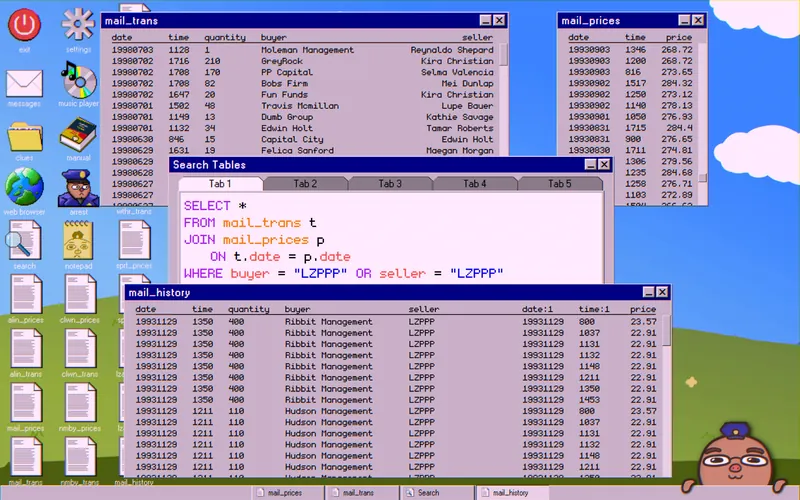Click inside the SQL query editor
The width and height of the screenshot is (800, 500).
(391, 238)
